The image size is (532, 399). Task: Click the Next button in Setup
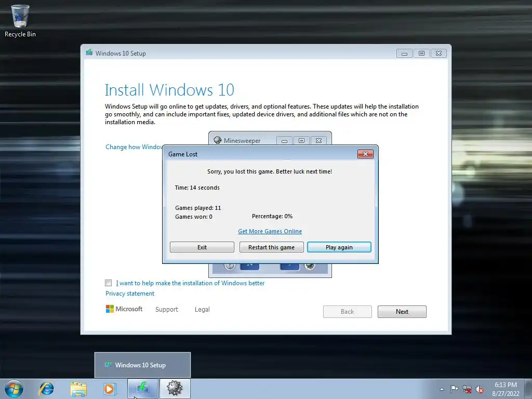(x=402, y=312)
